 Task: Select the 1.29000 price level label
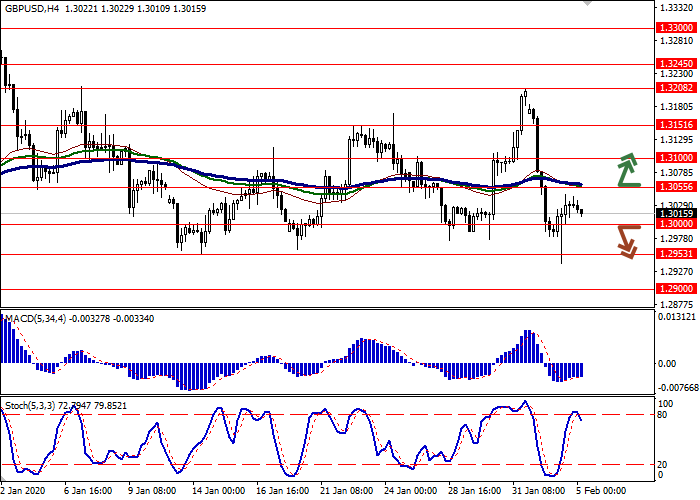(x=677, y=288)
